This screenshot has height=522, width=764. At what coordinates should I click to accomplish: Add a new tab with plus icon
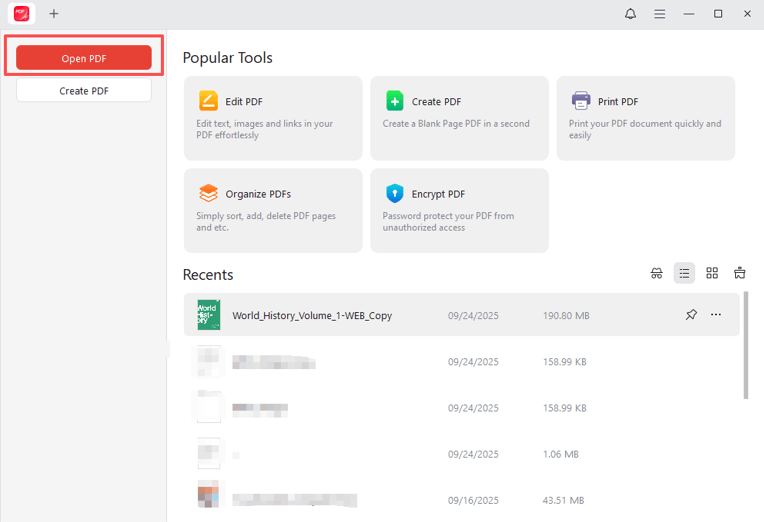click(54, 14)
